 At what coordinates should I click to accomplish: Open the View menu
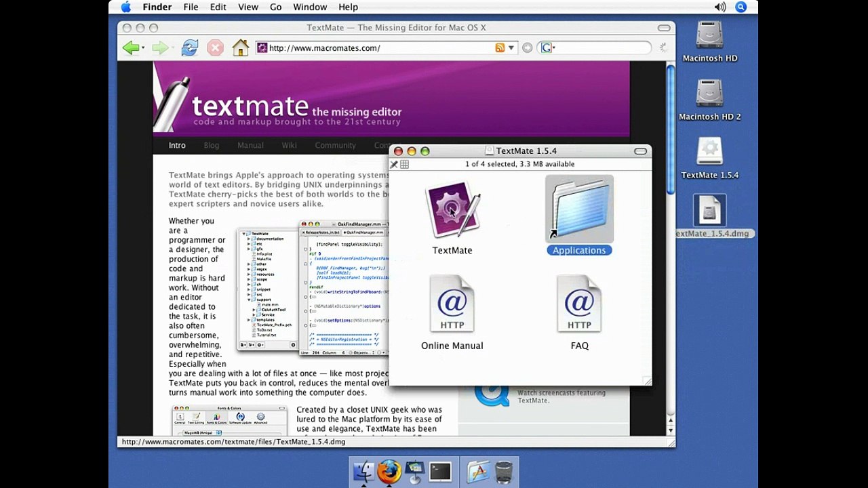coord(248,7)
